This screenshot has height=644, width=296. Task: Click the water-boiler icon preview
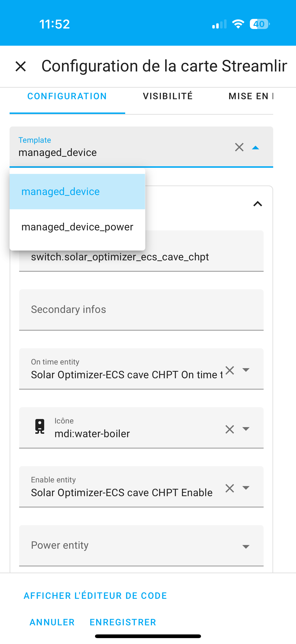click(x=40, y=426)
